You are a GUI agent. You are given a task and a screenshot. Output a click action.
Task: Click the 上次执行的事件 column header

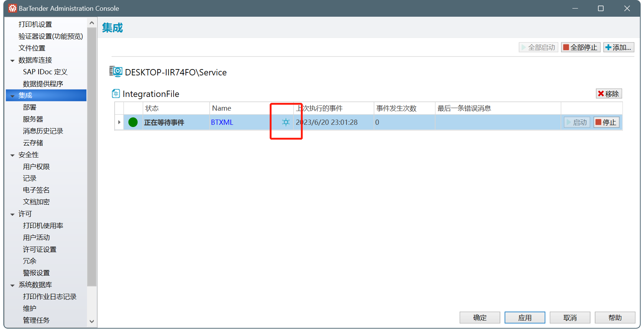click(333, 108)
